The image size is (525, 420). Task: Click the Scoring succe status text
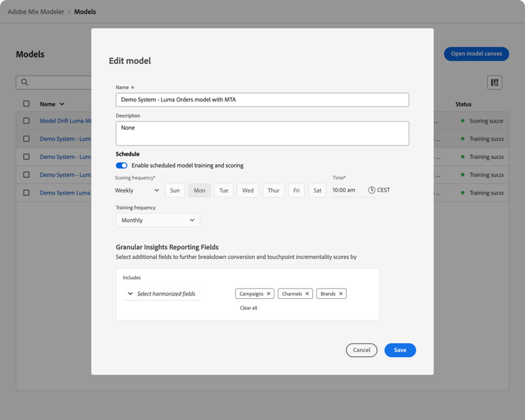486,121
